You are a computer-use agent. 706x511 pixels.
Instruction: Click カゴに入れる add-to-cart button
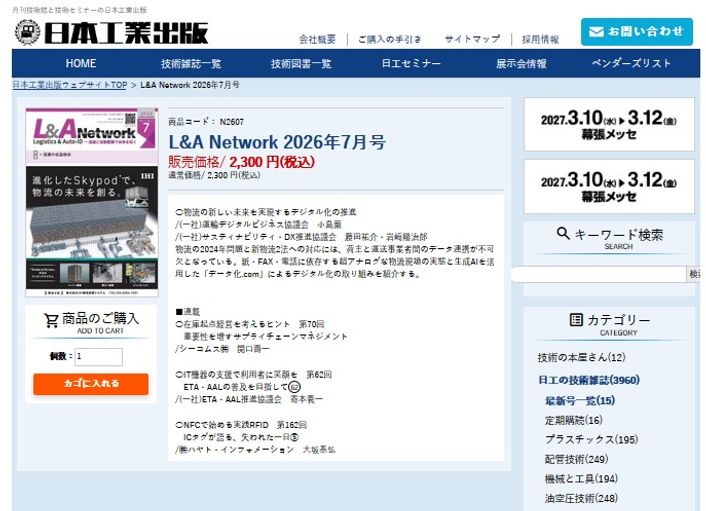coord(91,384)
